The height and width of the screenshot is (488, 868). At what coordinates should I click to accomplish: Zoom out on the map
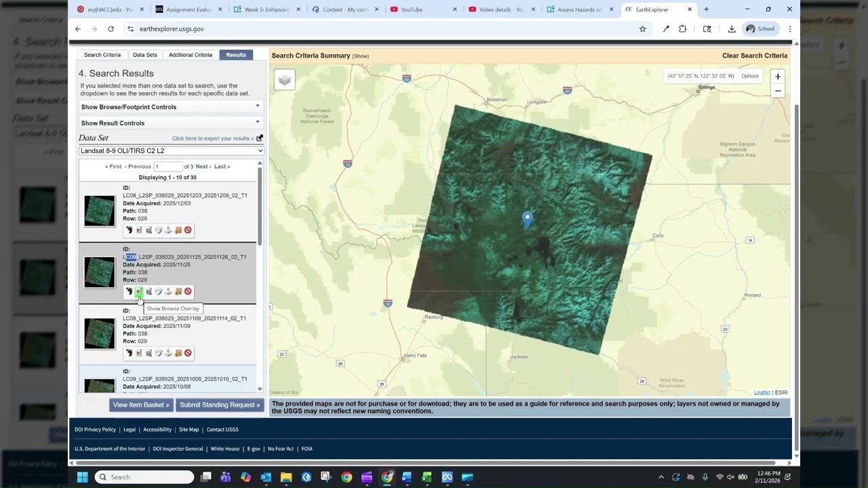tap(778, 91)
